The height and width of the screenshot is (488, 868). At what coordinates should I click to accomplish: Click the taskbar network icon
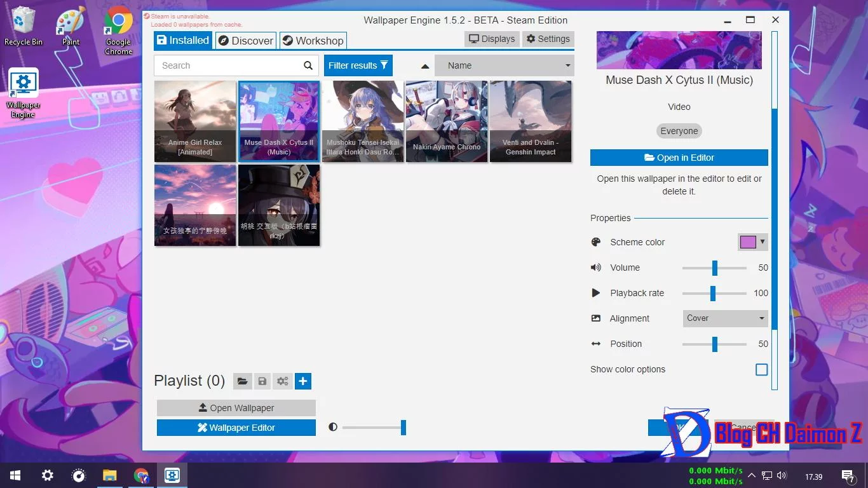[x=767, y=475]
